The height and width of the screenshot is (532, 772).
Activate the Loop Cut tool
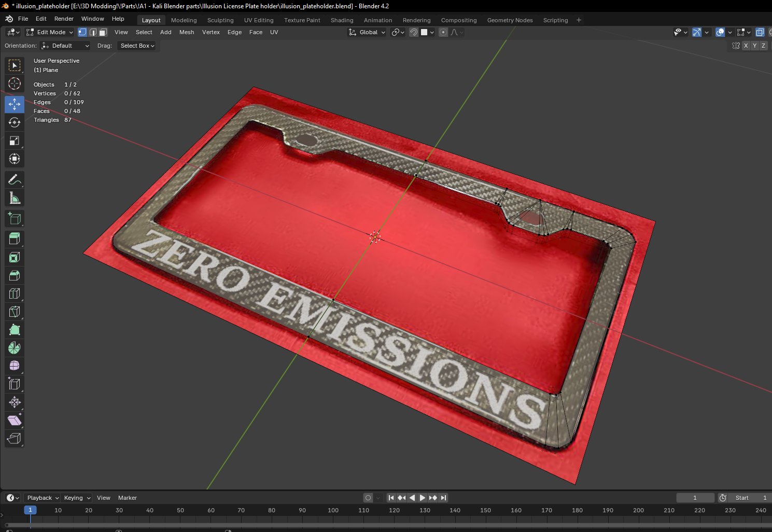[15, 293]
